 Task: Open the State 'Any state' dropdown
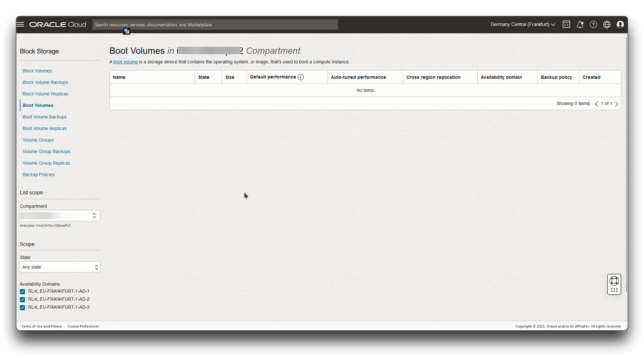(x=60, y=267)
